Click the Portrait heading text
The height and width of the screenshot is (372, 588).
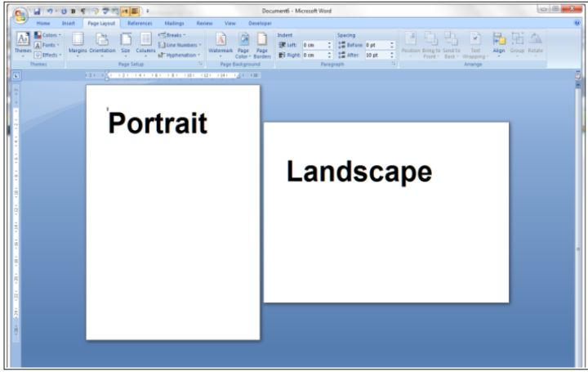[158, 123]
